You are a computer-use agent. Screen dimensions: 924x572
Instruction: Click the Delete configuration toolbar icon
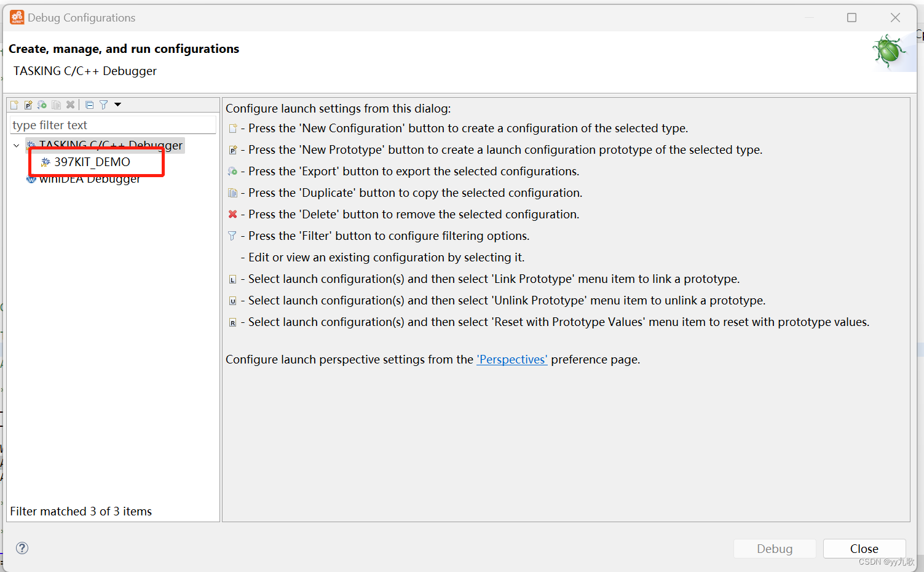coord(70,105)
